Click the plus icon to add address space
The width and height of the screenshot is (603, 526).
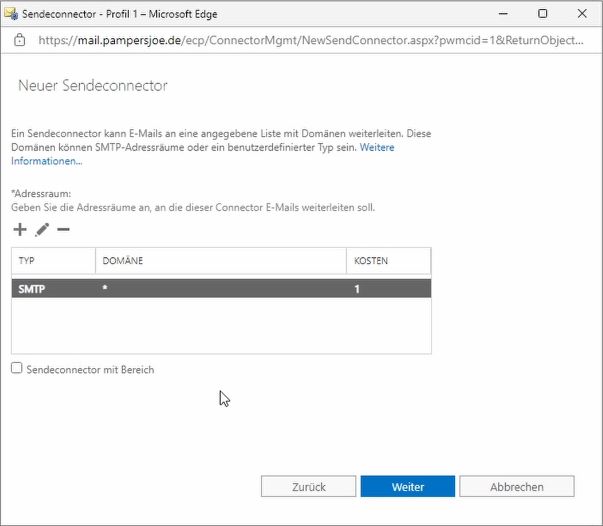[20, 230]
